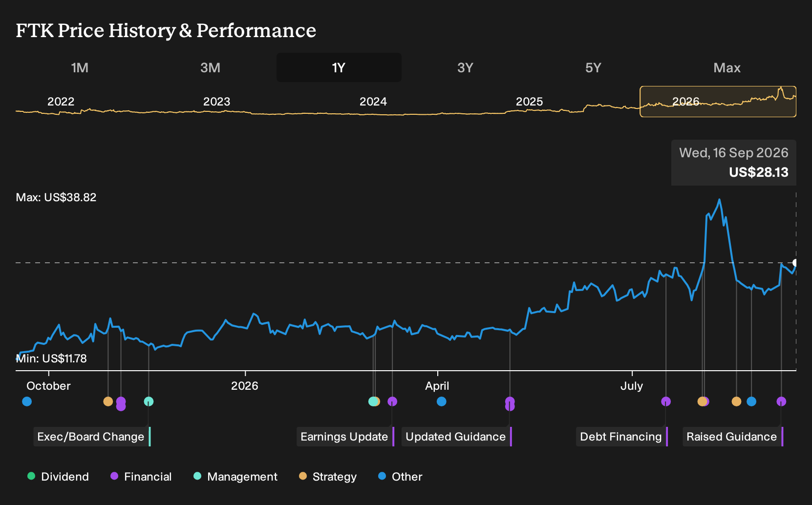Click the Wed, 16 Sep 2026 tooltip date
The image size is (812, 505).
click(x=734, y=153)
